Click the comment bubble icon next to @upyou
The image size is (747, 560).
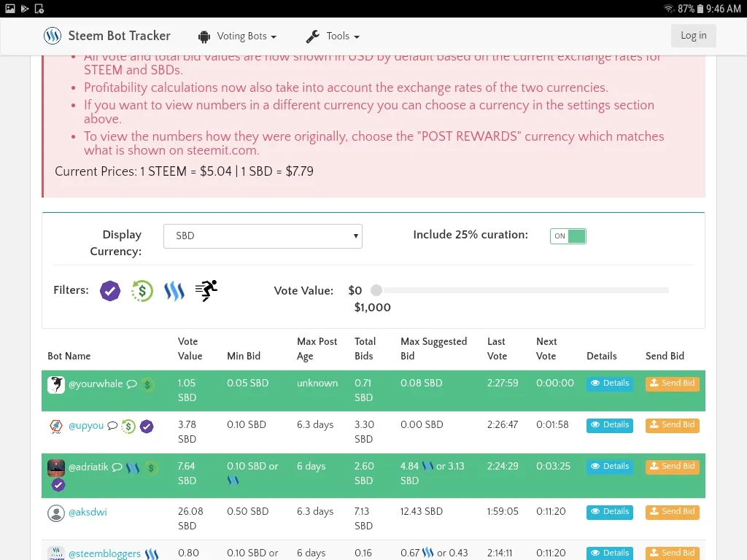[112, 426]
